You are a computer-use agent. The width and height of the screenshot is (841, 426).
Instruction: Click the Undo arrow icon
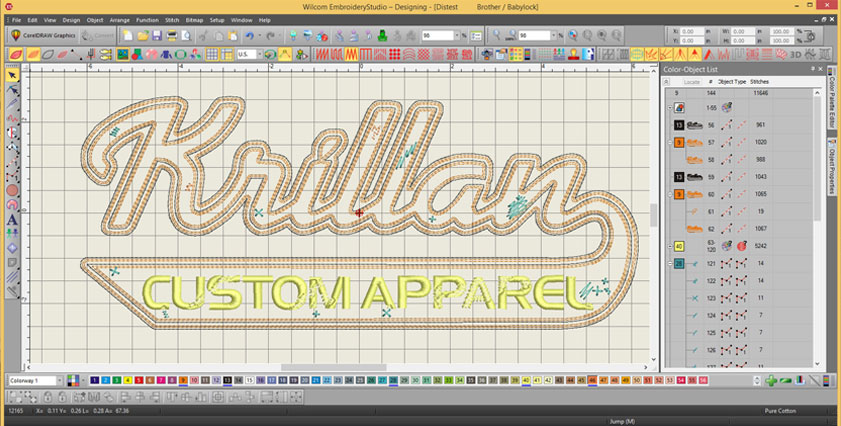(247, 36)
